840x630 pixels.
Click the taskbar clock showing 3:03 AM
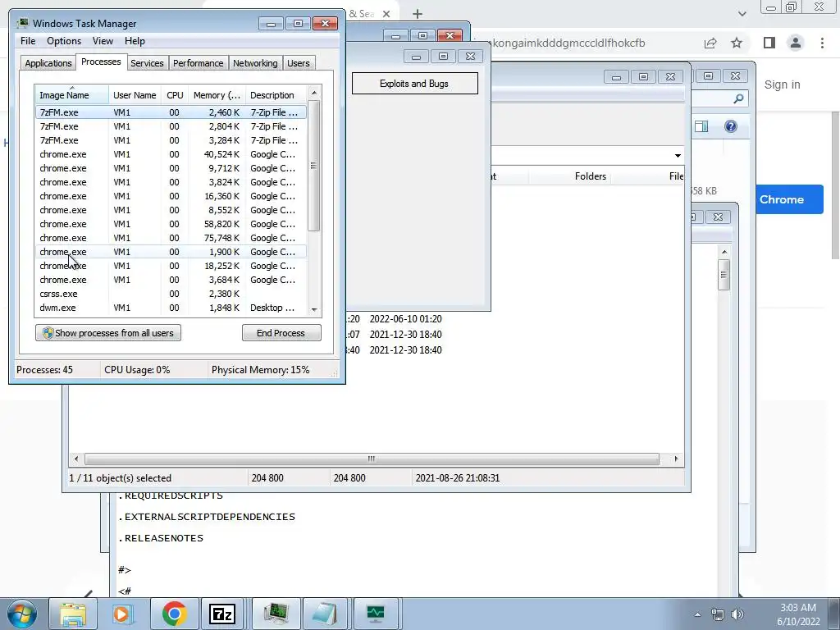tap(797, 608)
